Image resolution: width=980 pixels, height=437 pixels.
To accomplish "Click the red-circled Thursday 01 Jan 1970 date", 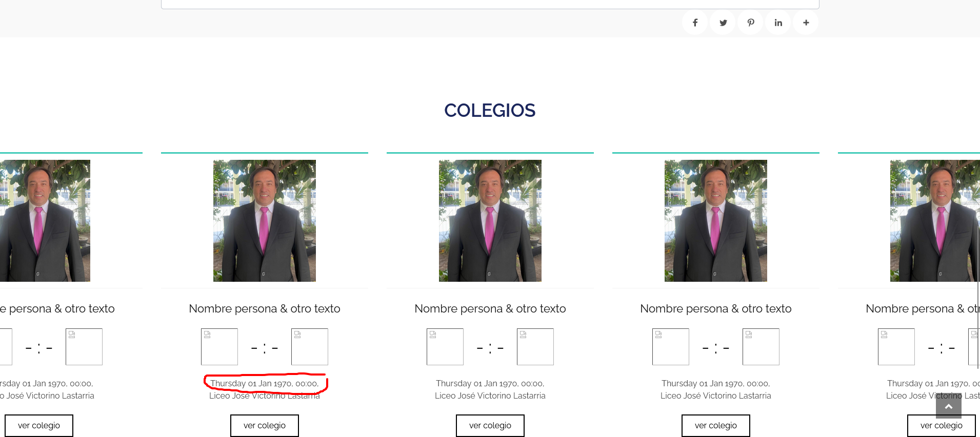I will (x=265, y=383).
